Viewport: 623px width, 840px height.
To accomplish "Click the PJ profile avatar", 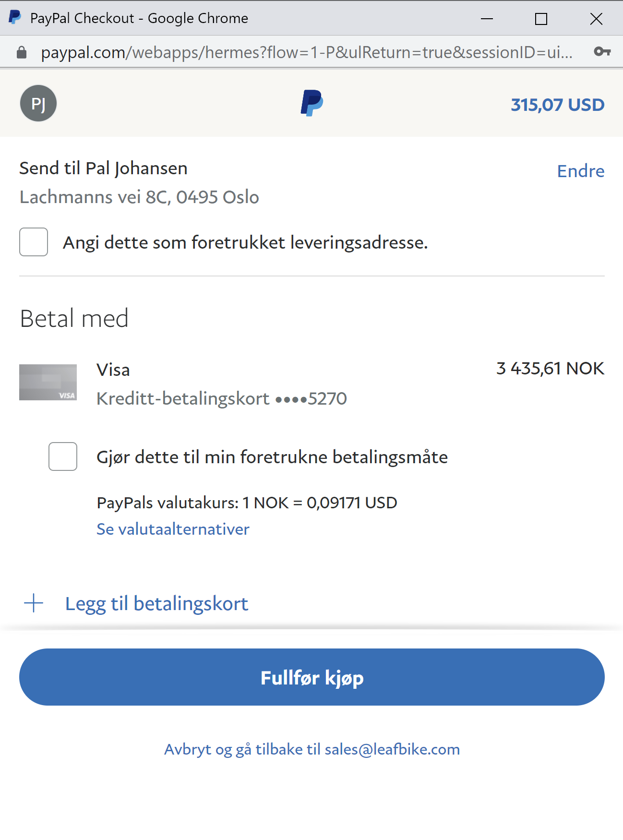I will [38, 103].
